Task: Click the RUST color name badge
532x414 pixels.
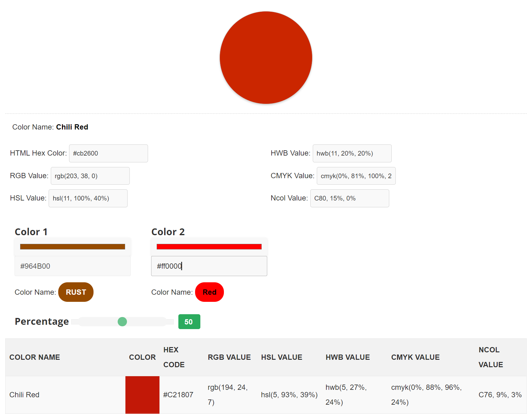Action: pyautogui.click(x=76, y=292)
